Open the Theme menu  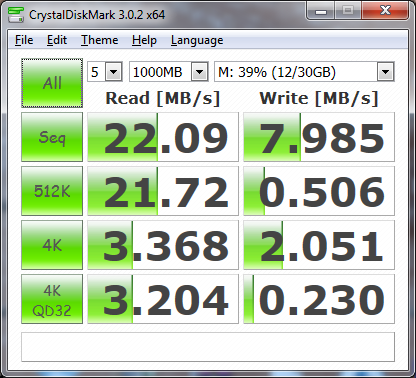[100, 40]
